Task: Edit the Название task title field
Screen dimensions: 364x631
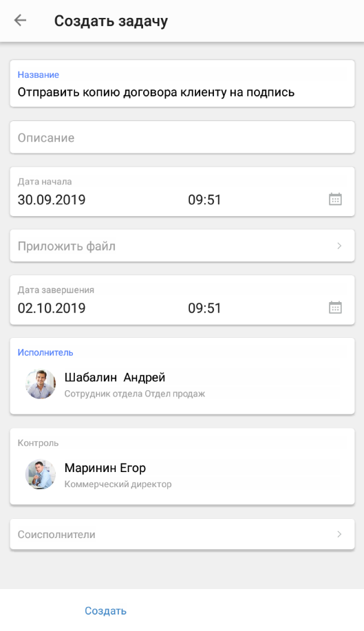Action: [x=182, y=83]
